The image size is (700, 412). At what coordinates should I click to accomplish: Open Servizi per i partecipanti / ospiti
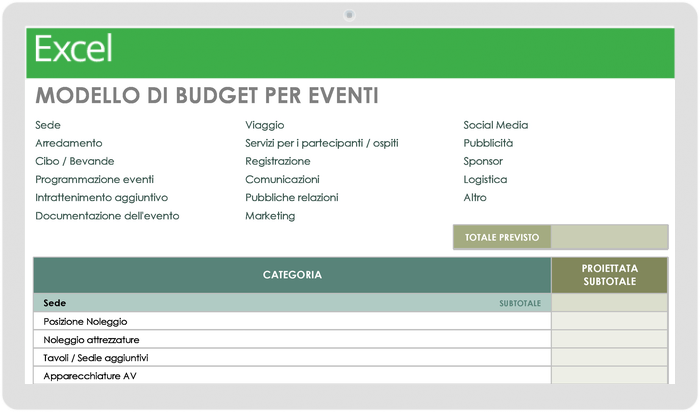pyautogui.click(x=321, y=143)
